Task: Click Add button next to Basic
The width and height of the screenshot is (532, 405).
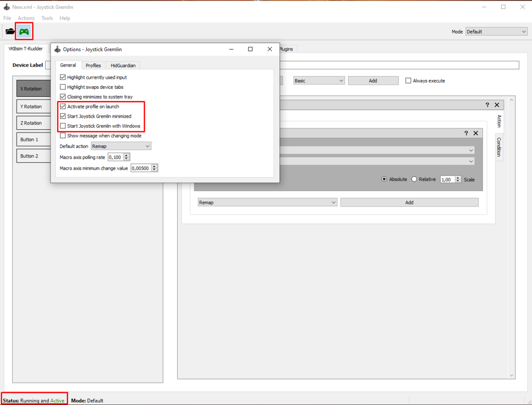Action: (x=373, y=80)
